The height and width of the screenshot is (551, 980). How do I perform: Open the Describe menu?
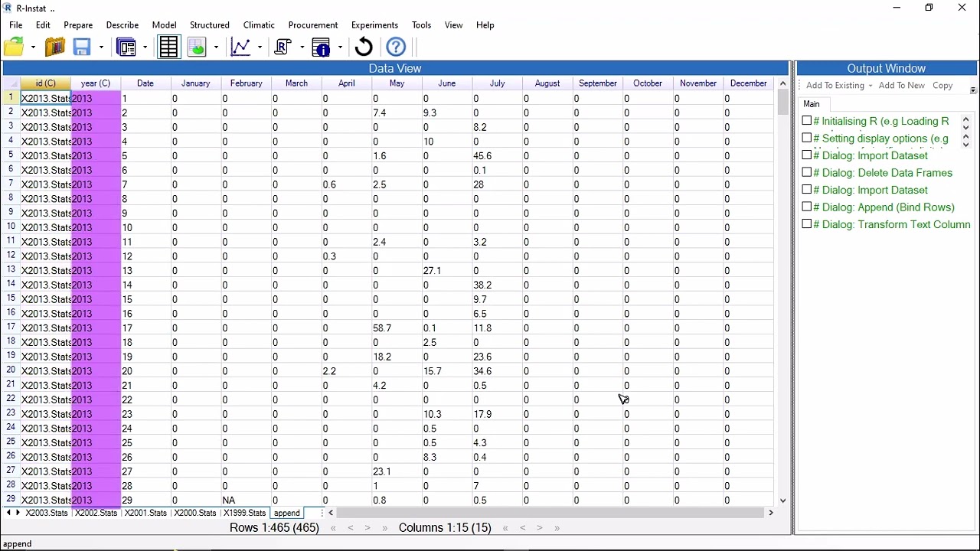(122, 25)
